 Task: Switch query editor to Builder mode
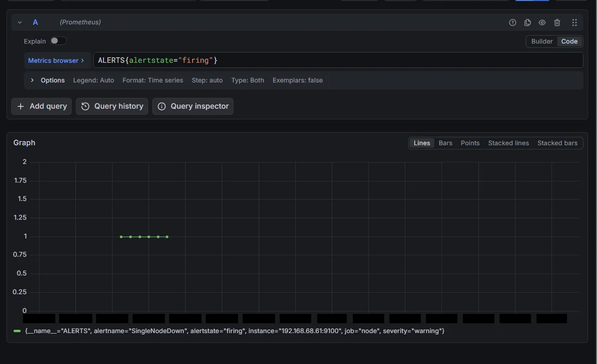(542, 41)
